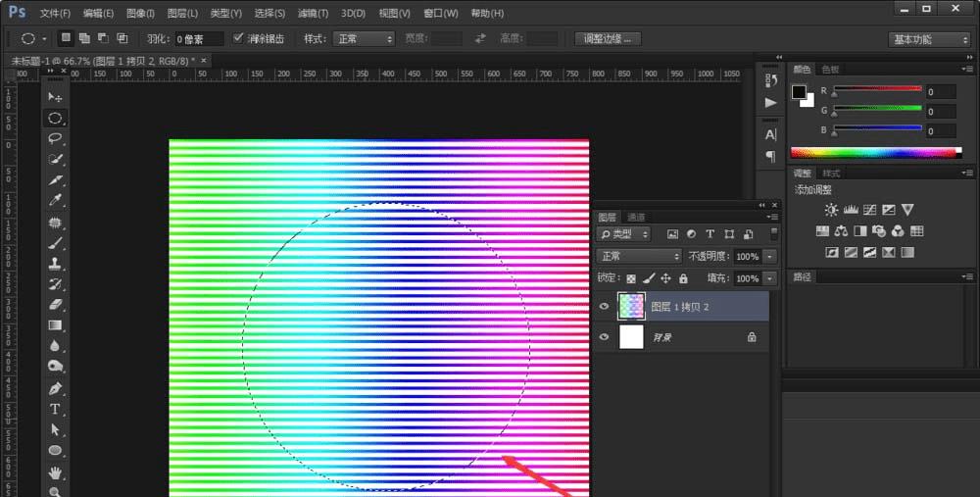Image resolution: width=980 pixels, height=497 pixels.
Task: Select the Path Selection tool
Action: click(55, 429)
